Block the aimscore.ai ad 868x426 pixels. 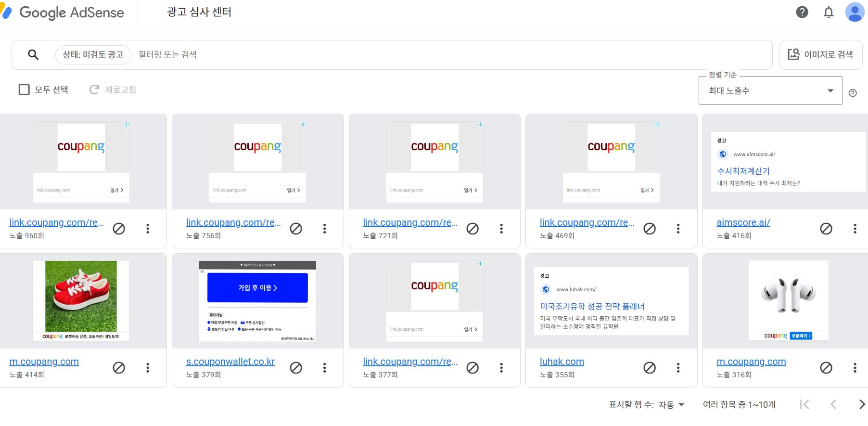point(826,229)
